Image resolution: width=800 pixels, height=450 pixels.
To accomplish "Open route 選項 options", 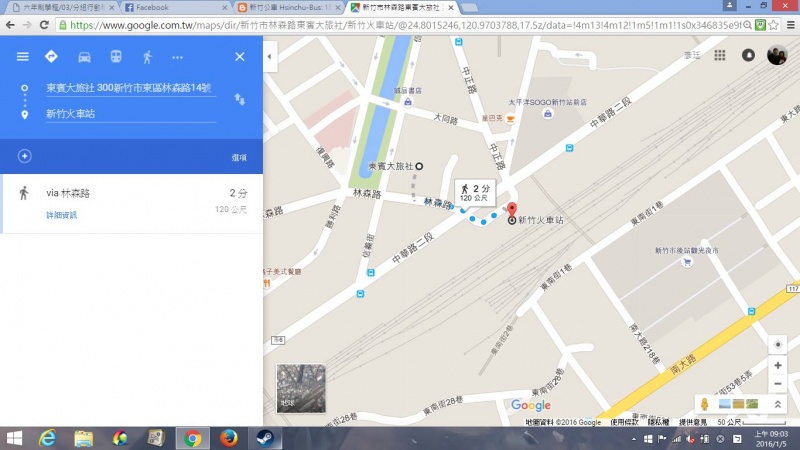I will (239, 157).
